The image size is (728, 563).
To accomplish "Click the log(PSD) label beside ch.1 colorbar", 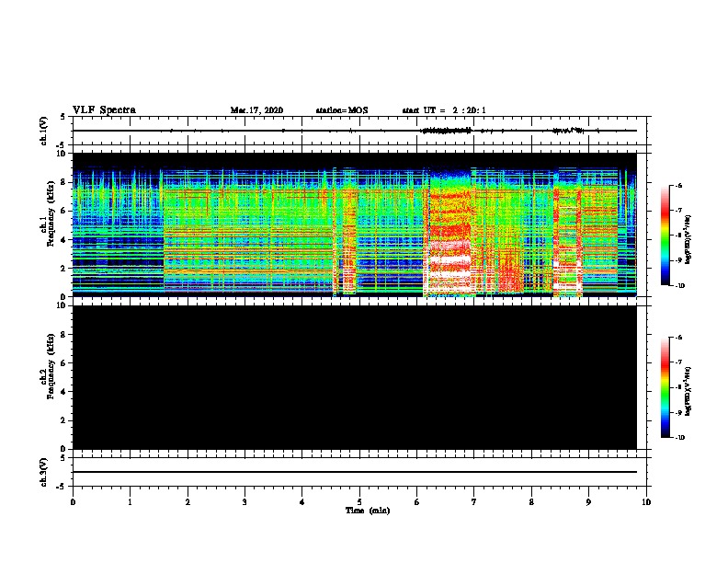I will [688, 239].
